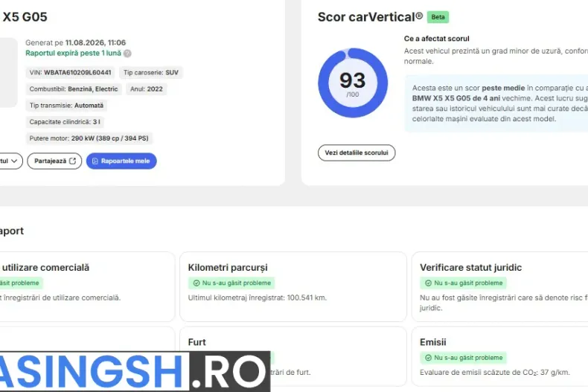Click the peste medie score comparison box

click(496, 103)
